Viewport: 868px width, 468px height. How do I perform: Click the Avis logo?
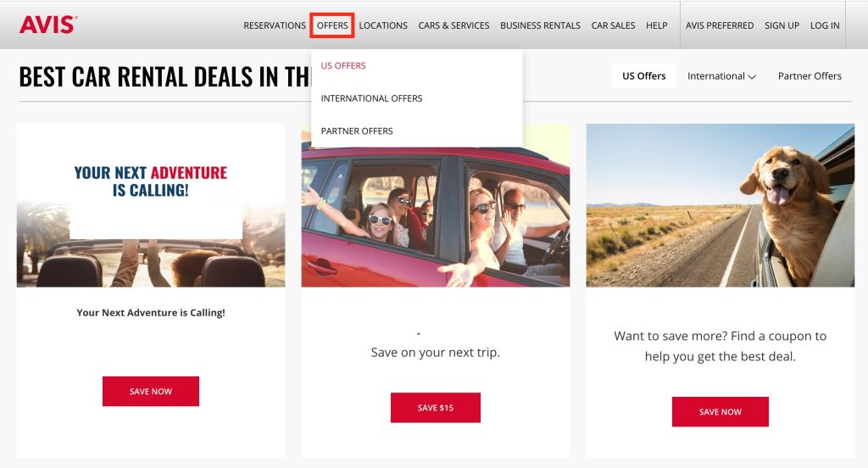(48, 25)
